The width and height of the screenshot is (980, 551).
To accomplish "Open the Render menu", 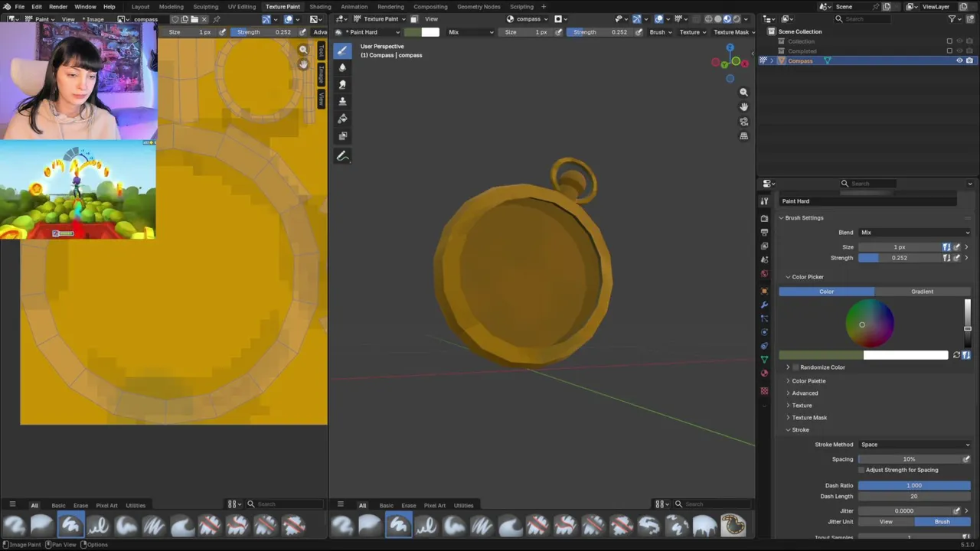I will pos(58,7).
